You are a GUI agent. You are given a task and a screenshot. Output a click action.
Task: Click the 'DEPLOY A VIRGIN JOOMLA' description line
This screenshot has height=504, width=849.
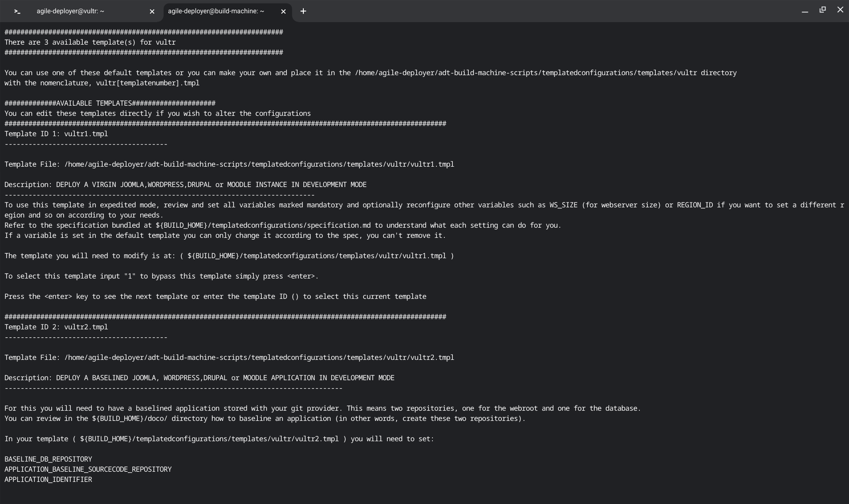tap(185, 185)
